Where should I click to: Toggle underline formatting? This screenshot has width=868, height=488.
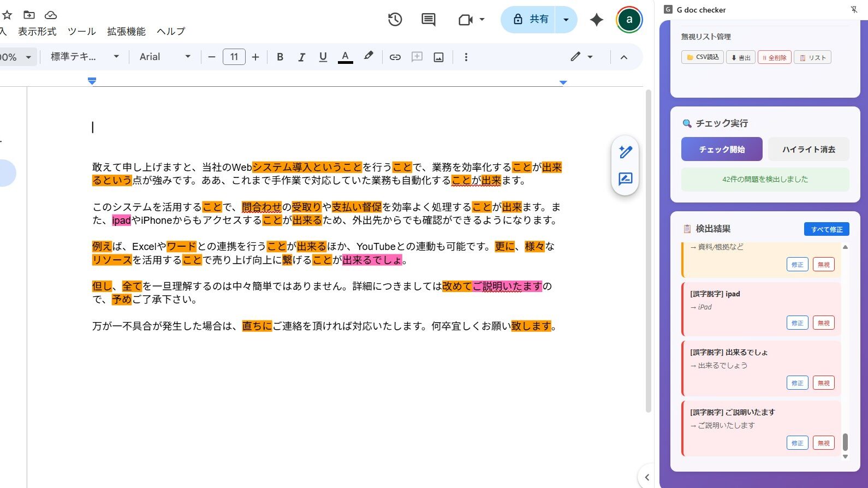(323, 57)
